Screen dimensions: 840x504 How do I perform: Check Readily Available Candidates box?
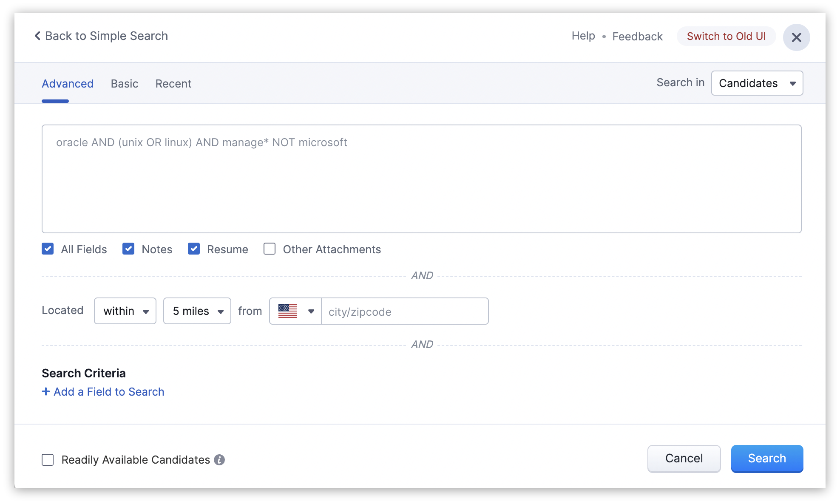[48, 460]
